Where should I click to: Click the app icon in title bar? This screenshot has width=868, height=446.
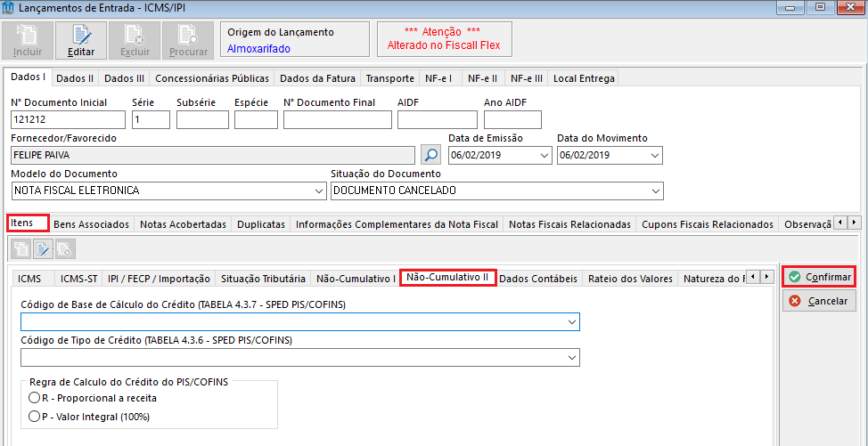8,8
